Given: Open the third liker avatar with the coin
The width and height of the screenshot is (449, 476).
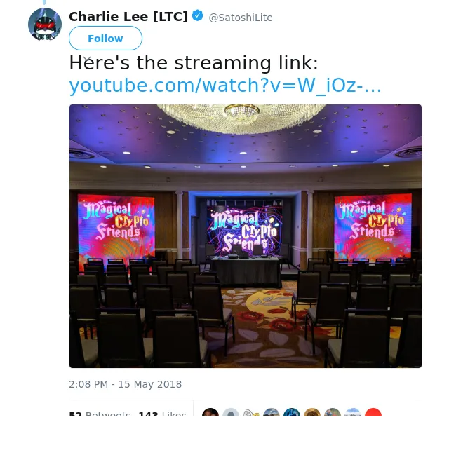Looking at the screenshot, I should 251,412.
